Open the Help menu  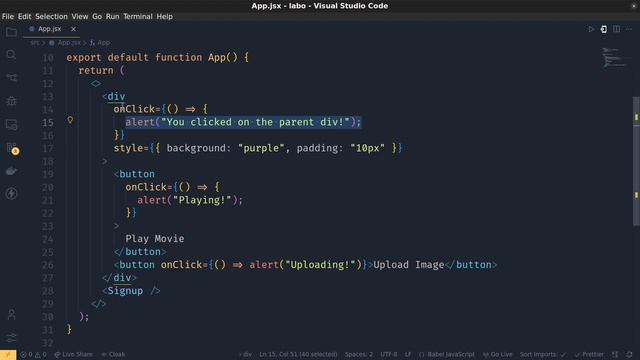pos(164,17)
